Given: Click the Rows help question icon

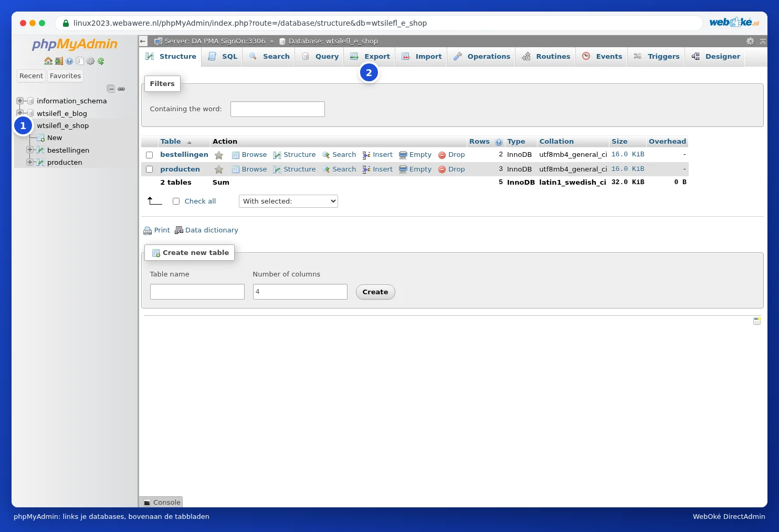Looking at the screenshot, I should point(499,142).
